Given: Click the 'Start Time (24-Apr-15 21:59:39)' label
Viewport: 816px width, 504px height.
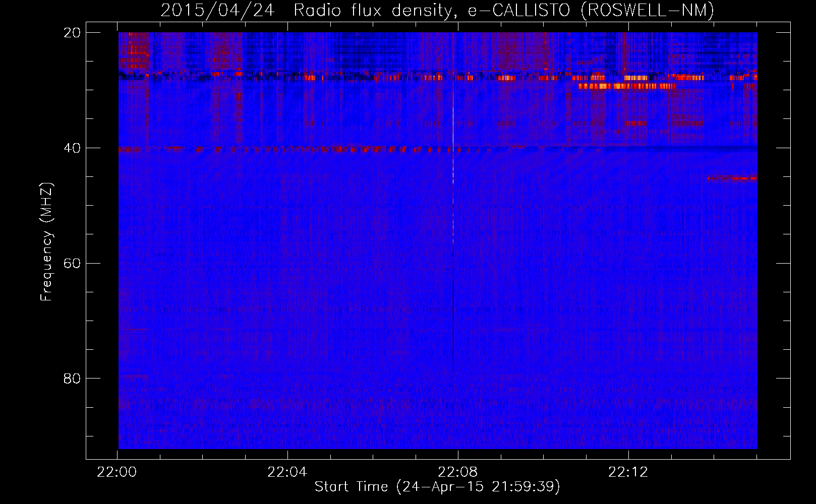Looking at the screenshot, I should coord(437,487).
